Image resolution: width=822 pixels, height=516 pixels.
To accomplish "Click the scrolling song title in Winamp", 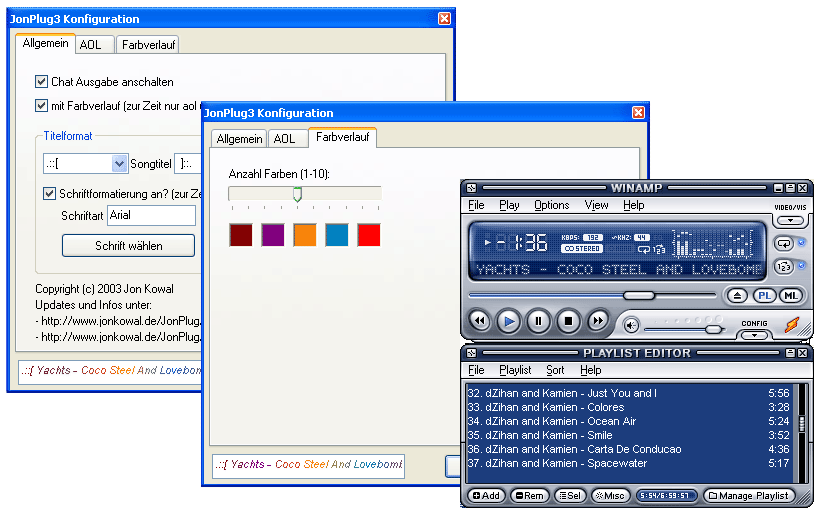I will coord(619,270).
